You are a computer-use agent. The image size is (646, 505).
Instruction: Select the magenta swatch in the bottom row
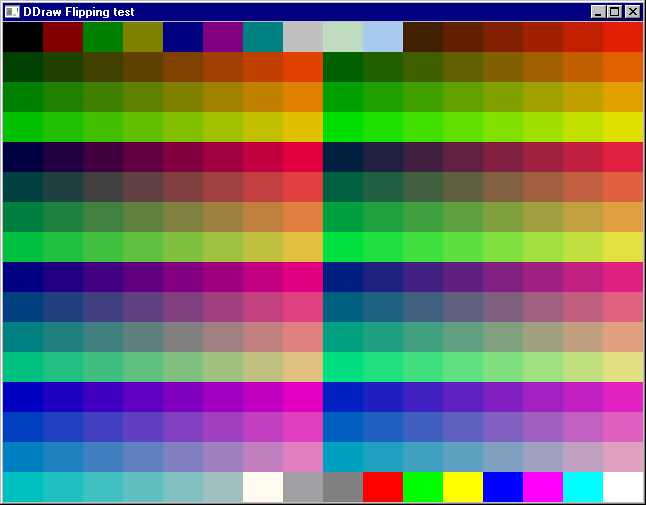point(542,487)
